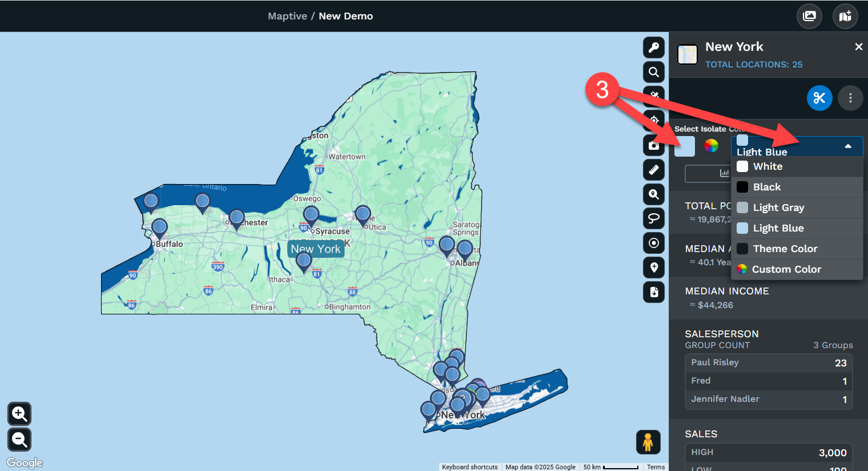868x471 pixels.
Task: Select the Jennifer Nadler group row
Action: point(769,399)
